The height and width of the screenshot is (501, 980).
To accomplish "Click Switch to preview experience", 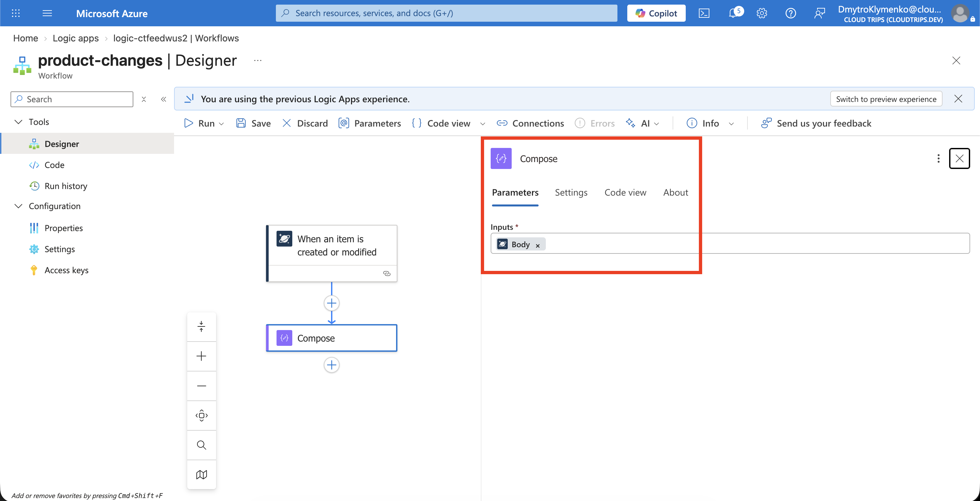I will coord(886,99).
